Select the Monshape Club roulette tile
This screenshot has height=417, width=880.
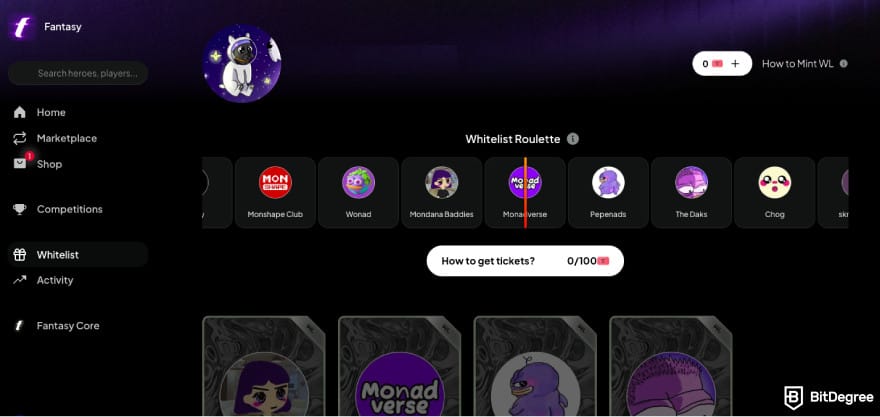tap(275, 193)
